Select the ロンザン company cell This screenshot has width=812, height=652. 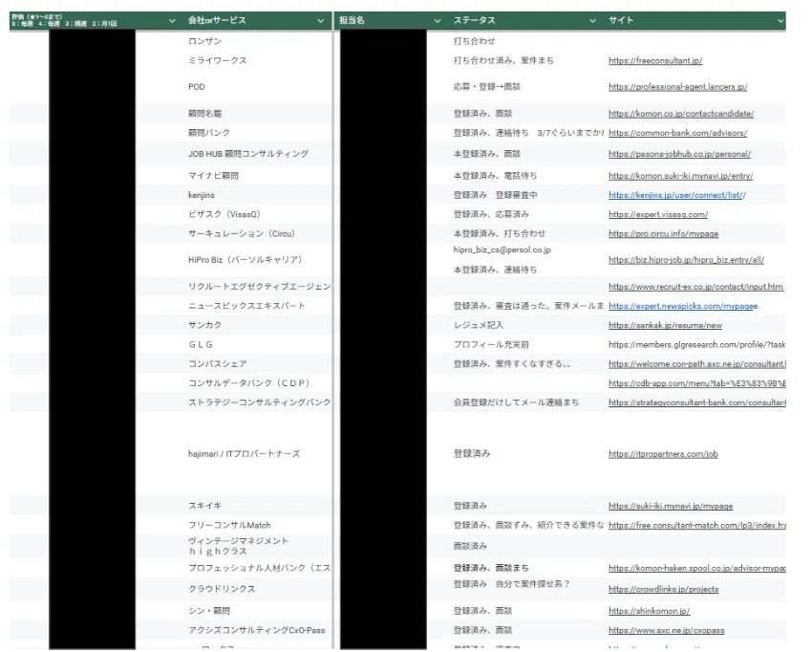click(x=204, y=41)
